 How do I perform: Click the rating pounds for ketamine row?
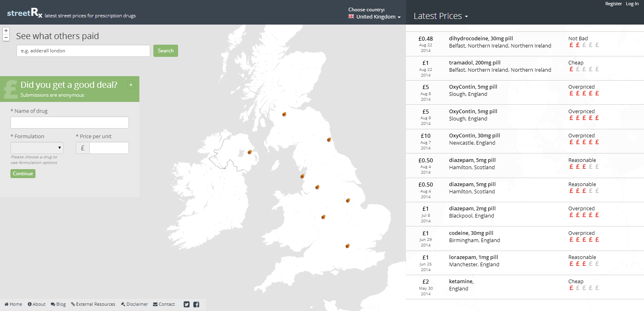(x=584, y=288)
